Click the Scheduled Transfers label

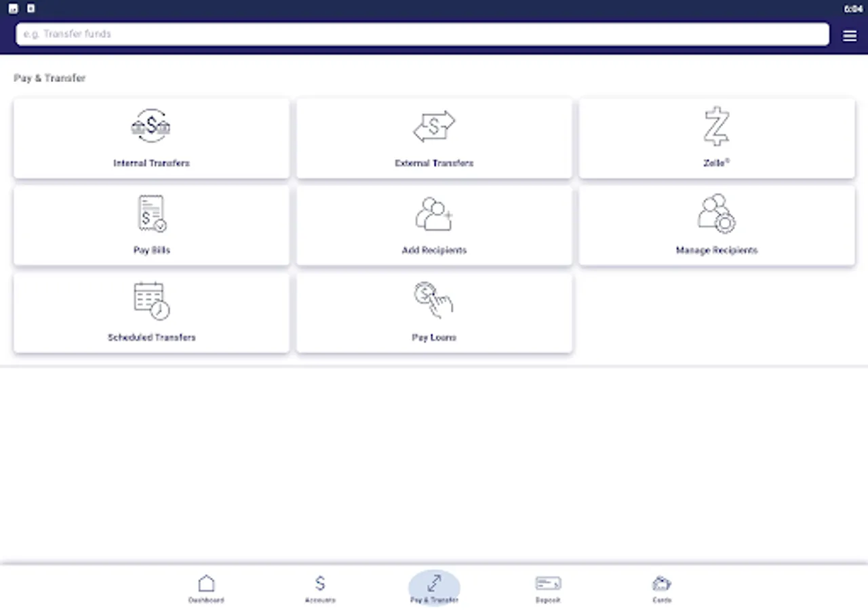pyautogui.click(x=152, y=338)
